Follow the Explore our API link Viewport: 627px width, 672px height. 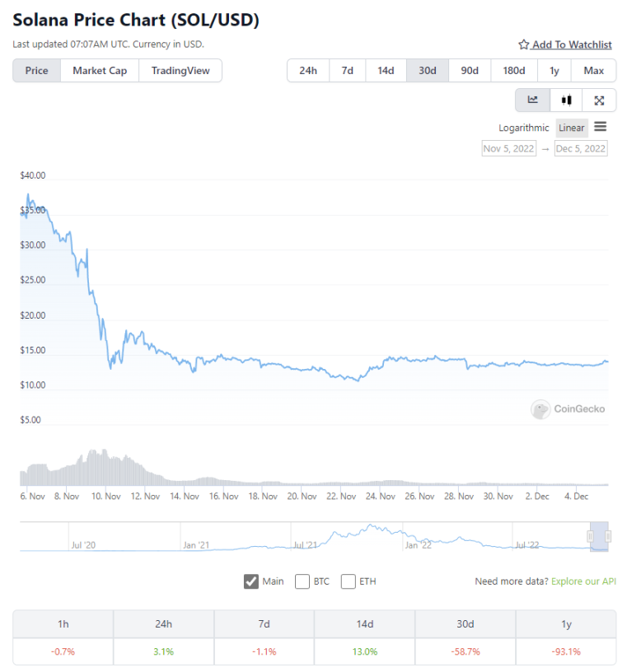[x=583, y=581]
